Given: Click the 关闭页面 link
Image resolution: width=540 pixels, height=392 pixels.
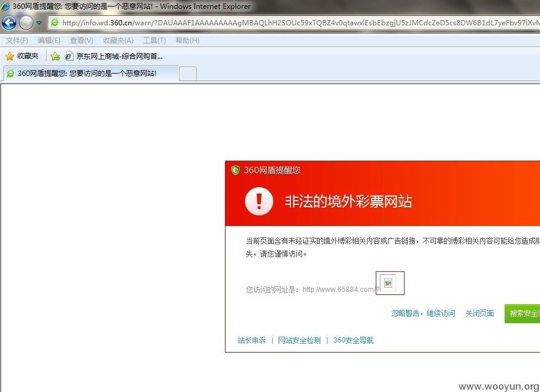Looking at the screenshot, I should click(x=479, y=313).
